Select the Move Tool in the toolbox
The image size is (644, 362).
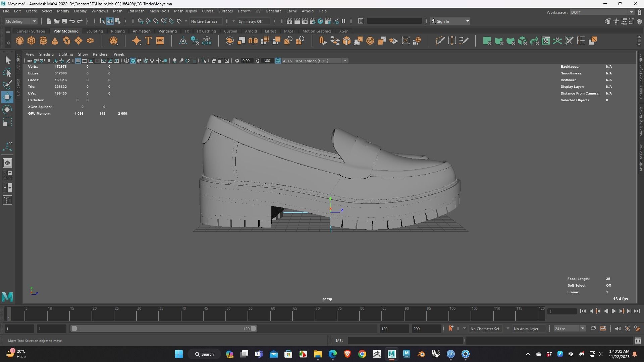[7, 98]
